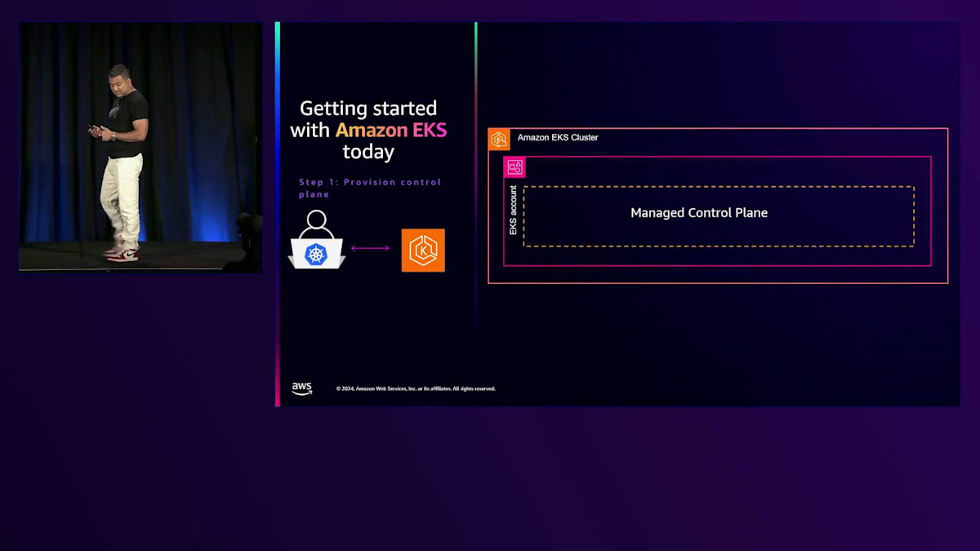Click the Amazon EKS Cluster corner icon
The image size is (980, 551).
tap(499, 140)
